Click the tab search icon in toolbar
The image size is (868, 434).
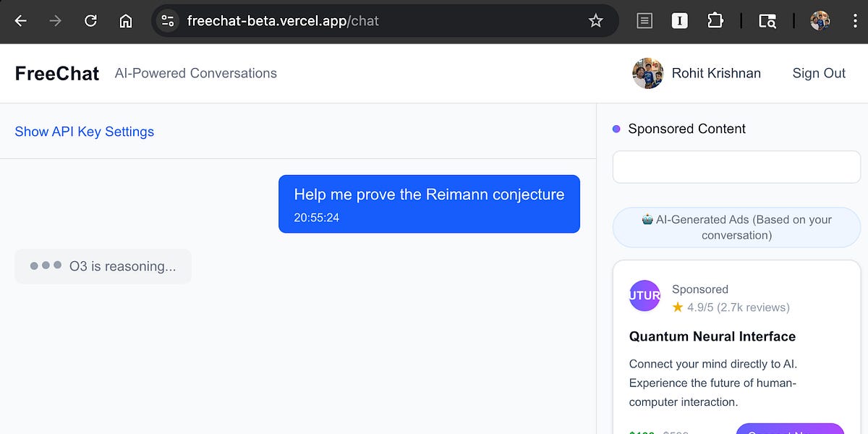(767, 21)
